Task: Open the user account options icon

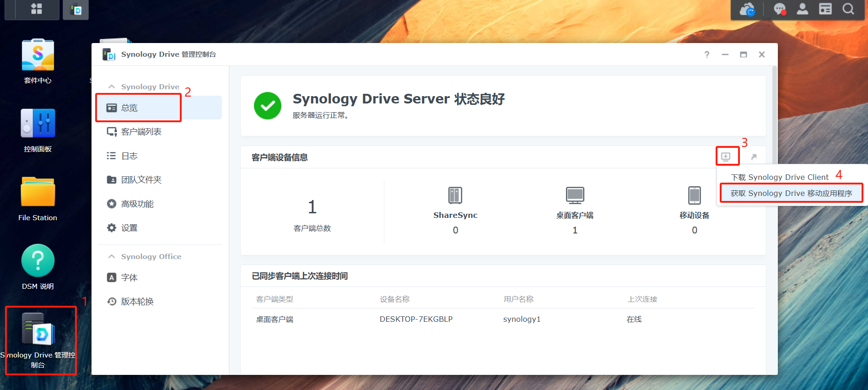Action: [803, 9]
